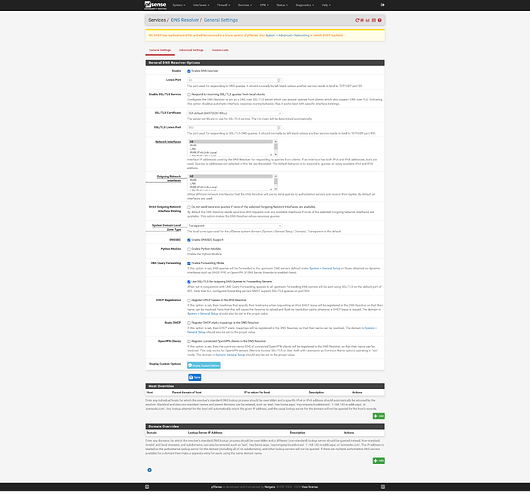Click the restart service icon in breadcrumb bar
Image resolution: width=530 pixels, height=500 pixels.
[357, 20]
